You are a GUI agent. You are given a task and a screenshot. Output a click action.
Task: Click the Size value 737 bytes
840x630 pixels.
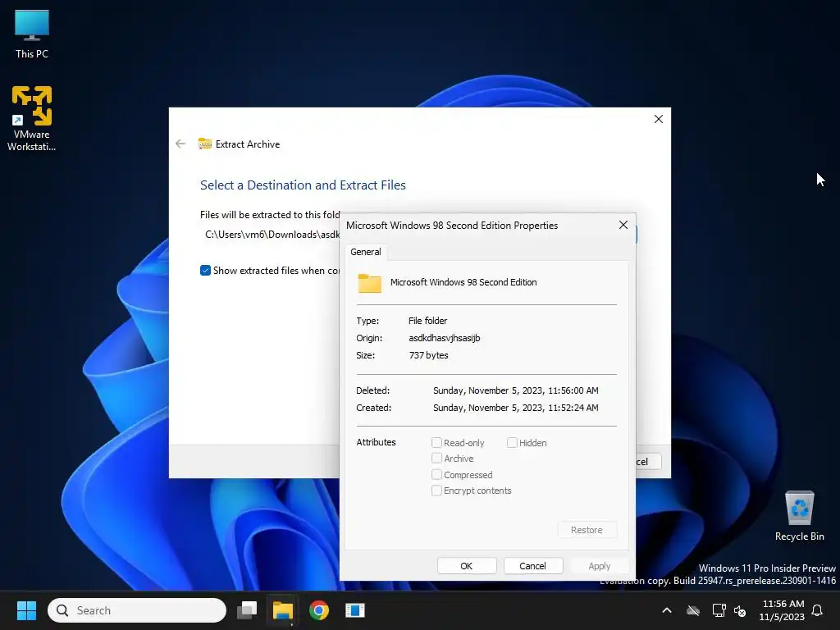click(x=428, y=355)
